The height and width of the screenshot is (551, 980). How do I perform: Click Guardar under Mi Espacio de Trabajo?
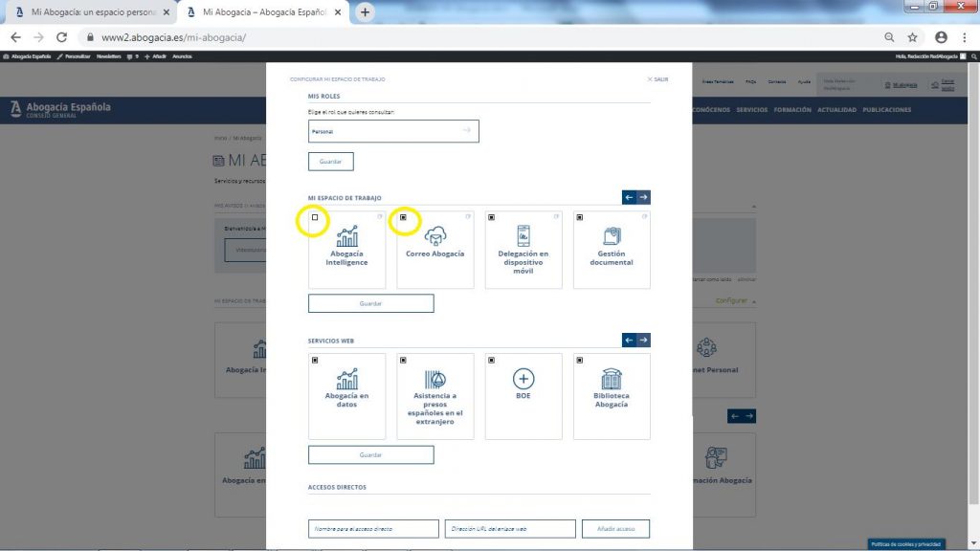[370, 303]
